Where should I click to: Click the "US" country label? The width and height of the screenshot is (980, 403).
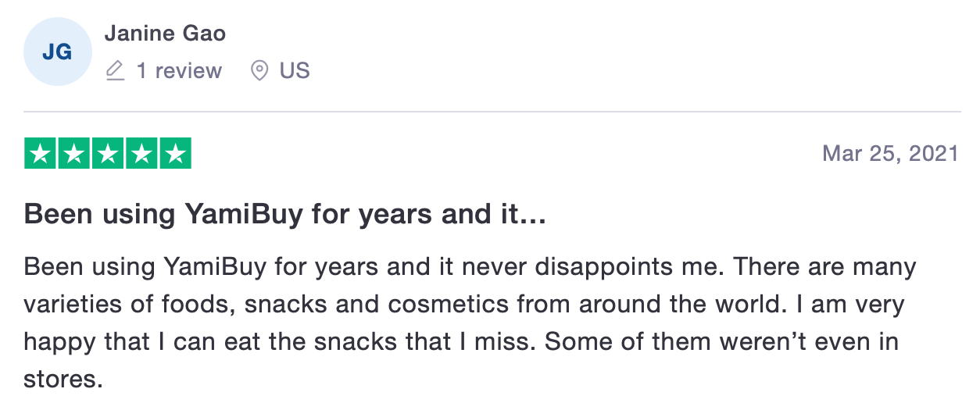[x=295, y=71]
